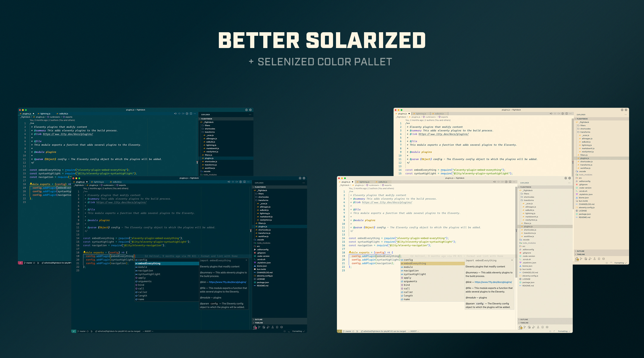Image resolution: width=644 pixels, height=358 pixels.
Task: Click master branch in front dark status bar
Action: point(82,331)
